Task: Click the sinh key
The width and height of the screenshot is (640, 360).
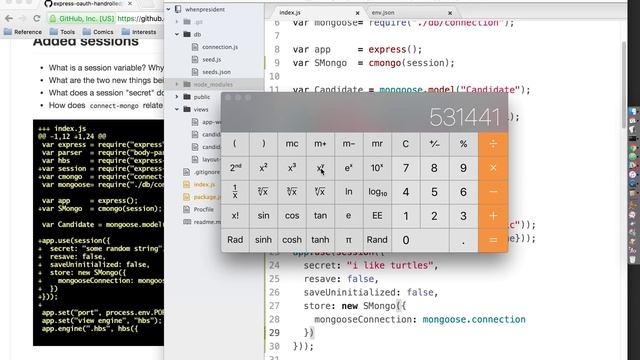Action: (263, 240)
